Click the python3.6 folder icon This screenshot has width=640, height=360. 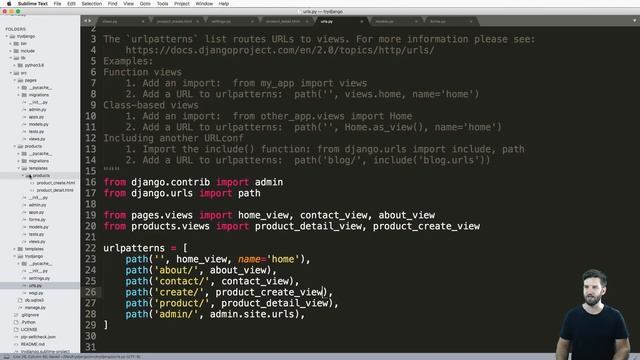(x=20, y=65)
